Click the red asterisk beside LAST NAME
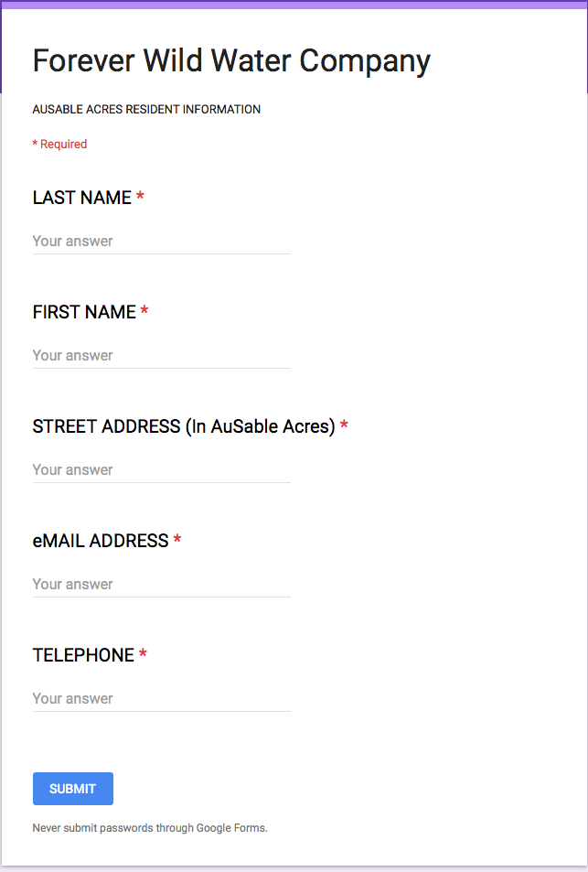The width and height of the screenshot is (588, 872). click(x=140, y=197)
